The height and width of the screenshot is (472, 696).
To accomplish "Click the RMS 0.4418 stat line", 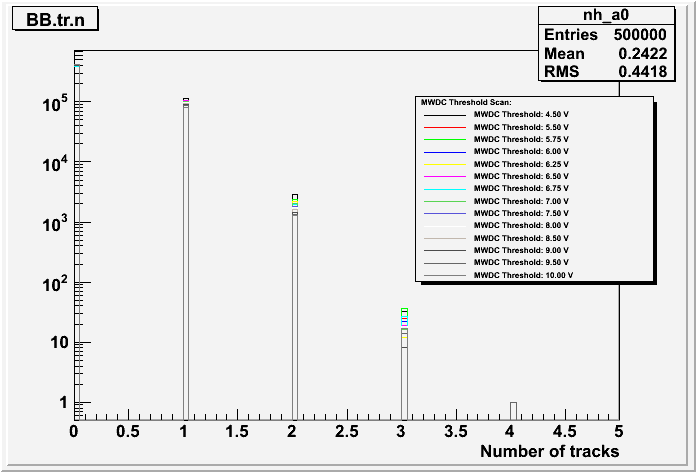I will [606, 71].
